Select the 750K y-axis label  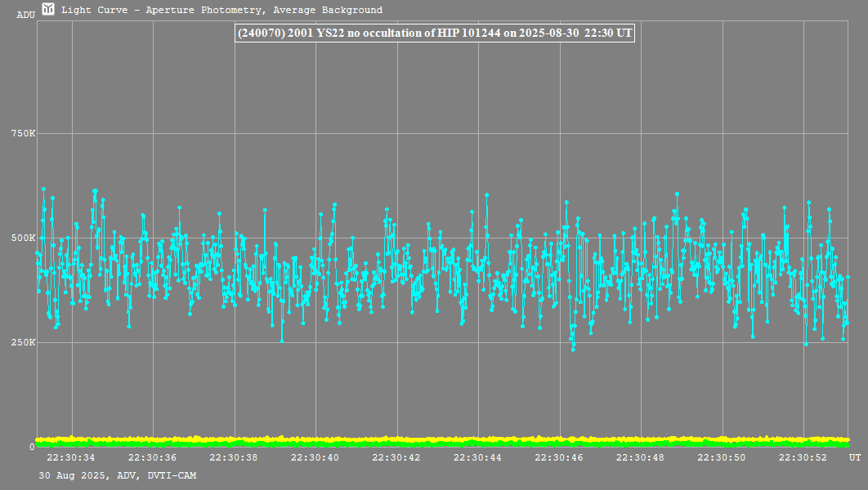21,133
